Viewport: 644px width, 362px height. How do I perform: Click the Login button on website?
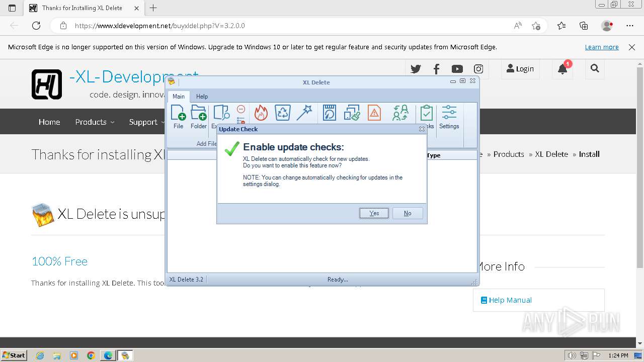pyautogui.click(x=520, y=69)
